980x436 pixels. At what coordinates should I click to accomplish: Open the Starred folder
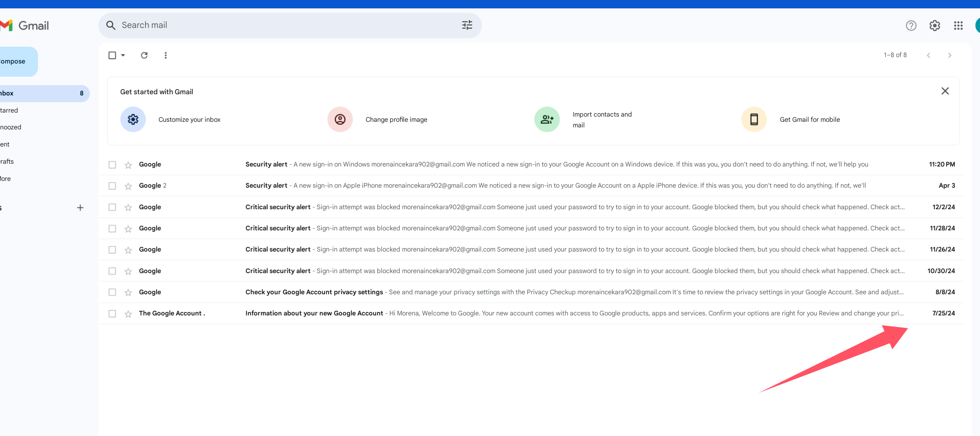coord(9,110)
